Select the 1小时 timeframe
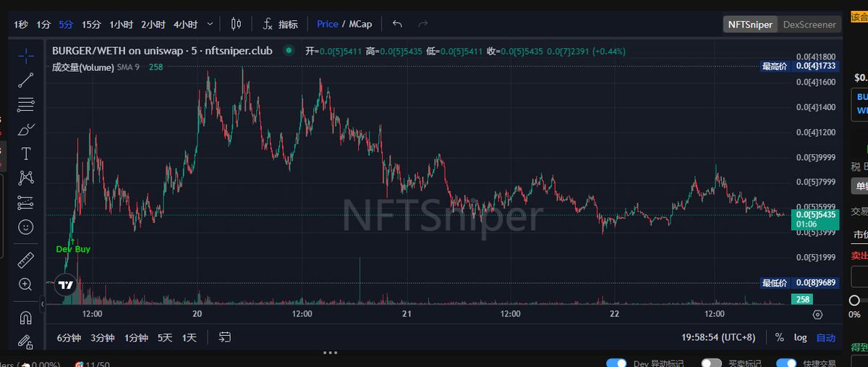Image resolution: width=868 pixels, height=367 pixels. tap(121, 25)
